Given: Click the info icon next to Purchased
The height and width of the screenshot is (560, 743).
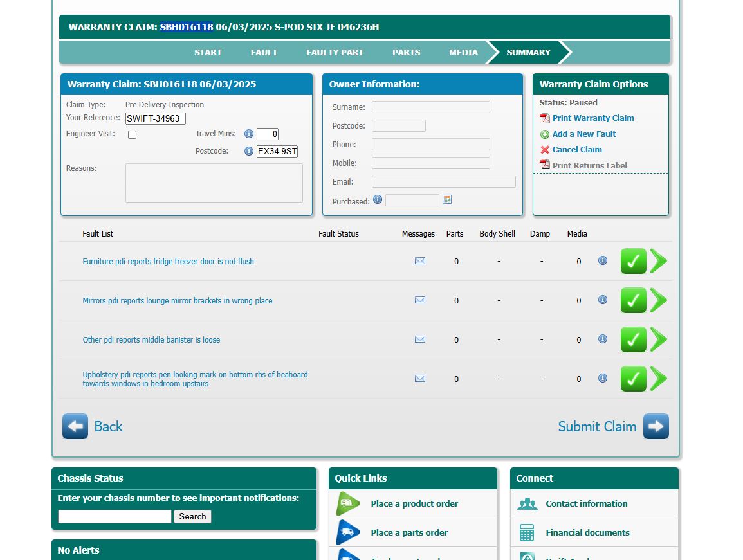Looking at the screenshot, I should pos(378,199).
